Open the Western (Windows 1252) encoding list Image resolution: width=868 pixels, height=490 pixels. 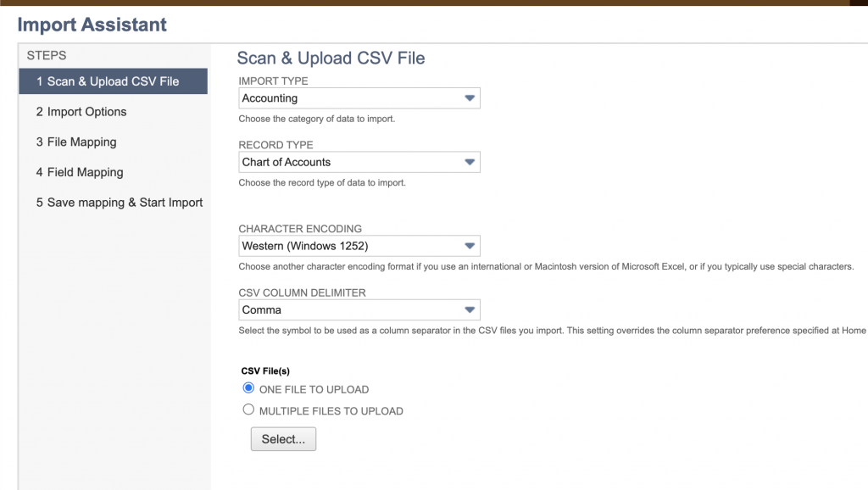[x=348, y=247]
